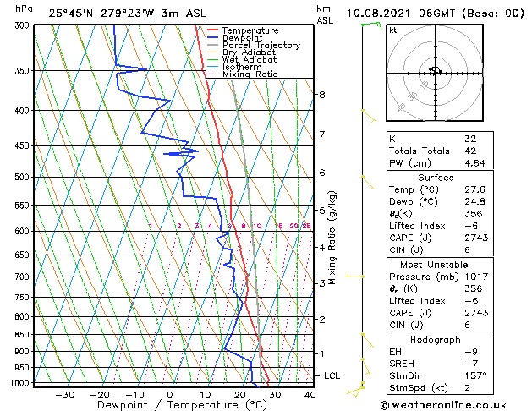The height and width of the screenshot is (411, 532).
Task: Click the hodograph center wind marker
Action: click(435, 70)
